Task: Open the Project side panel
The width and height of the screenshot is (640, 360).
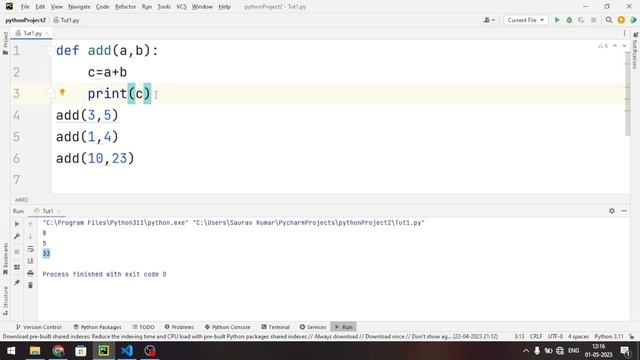Action: (x=5, y=43)
